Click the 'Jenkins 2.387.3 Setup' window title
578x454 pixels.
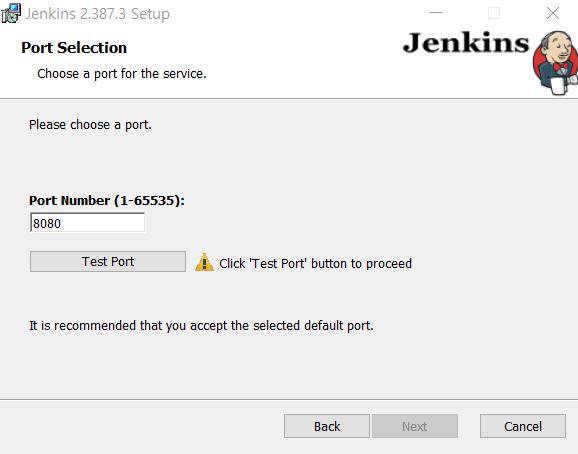(x=98, y=14)
